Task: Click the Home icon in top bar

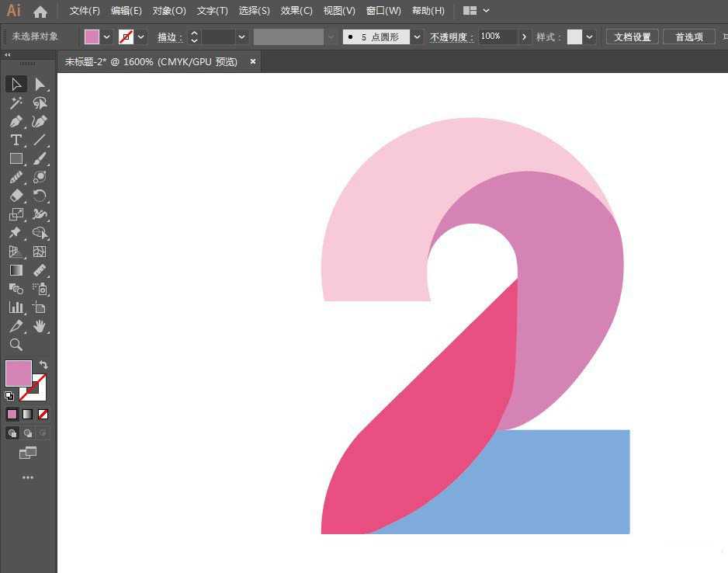Action: 40,12
